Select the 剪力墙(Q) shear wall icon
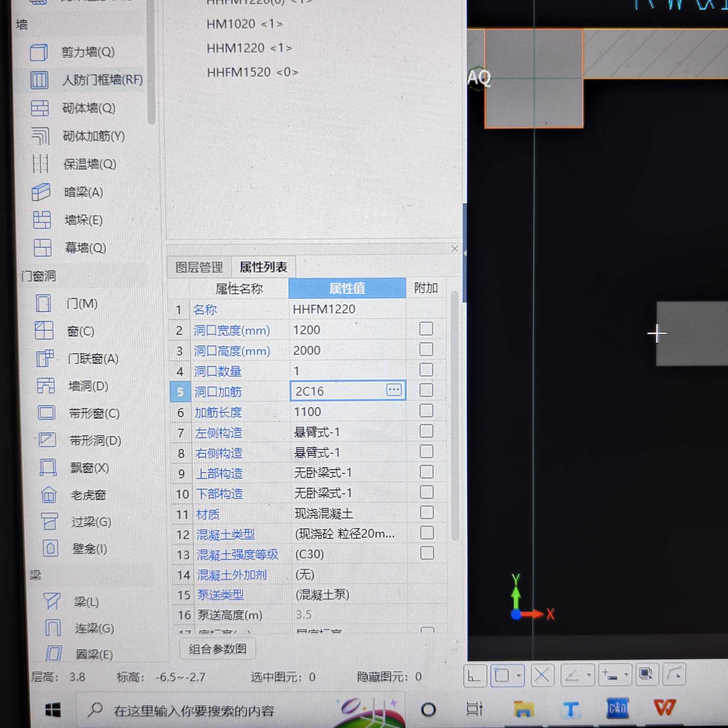 tap(39, 52)
